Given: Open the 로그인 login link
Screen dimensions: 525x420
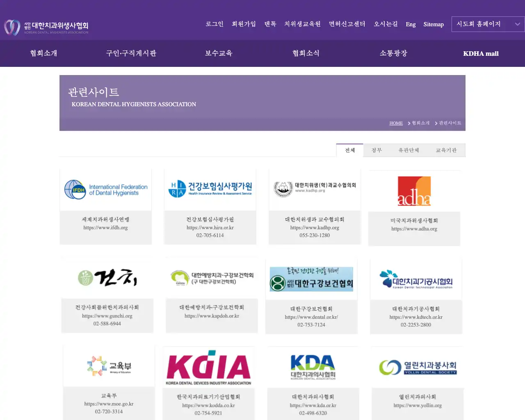Looking at the screenshot, I should click(214, 24).
